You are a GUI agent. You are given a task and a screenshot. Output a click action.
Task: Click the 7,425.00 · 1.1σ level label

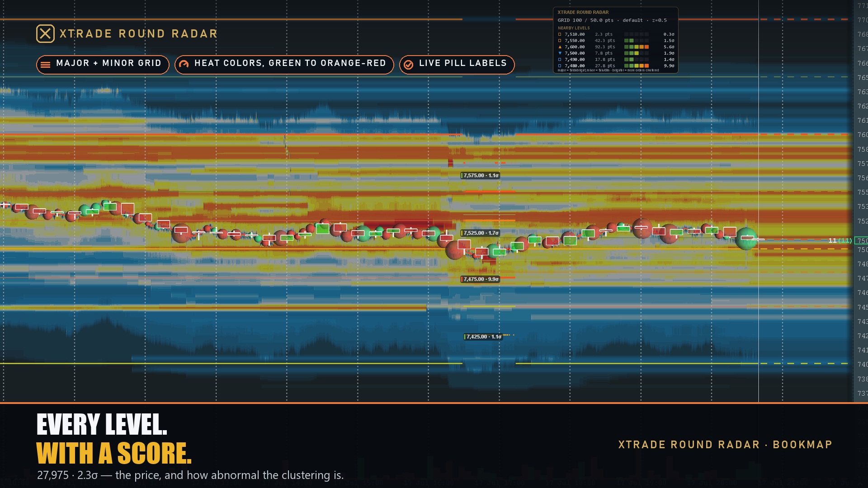(483, 337)
